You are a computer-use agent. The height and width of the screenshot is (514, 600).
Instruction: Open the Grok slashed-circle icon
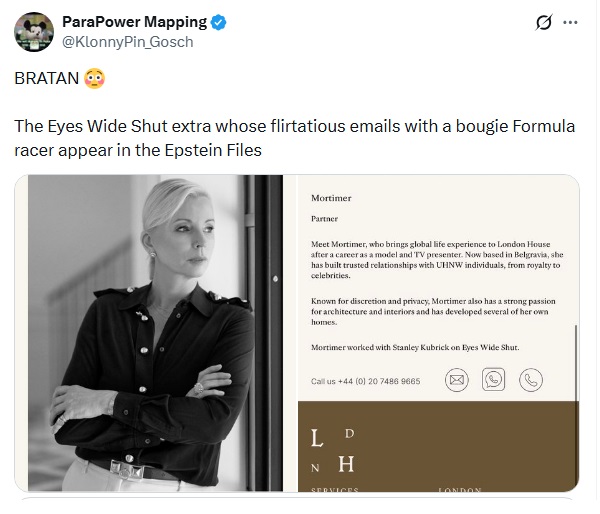[x=544, y=22]
